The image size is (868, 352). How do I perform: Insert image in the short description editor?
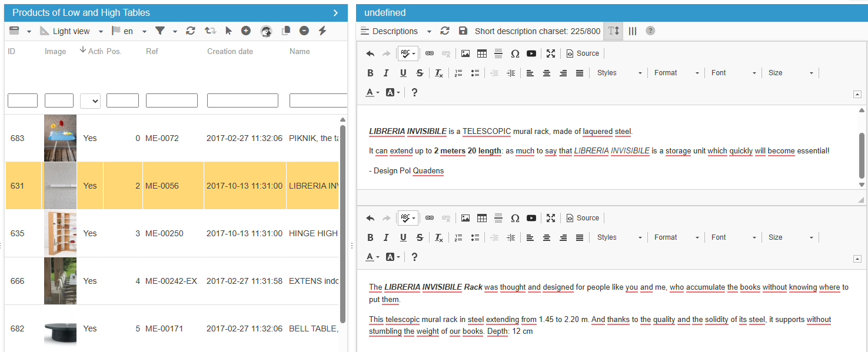(x=465, y=53)
